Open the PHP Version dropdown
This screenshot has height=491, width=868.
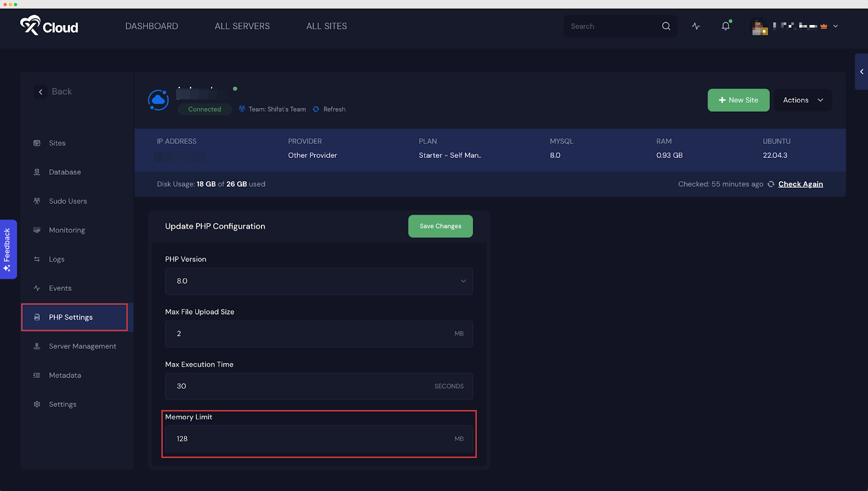[x=318, y=281]
